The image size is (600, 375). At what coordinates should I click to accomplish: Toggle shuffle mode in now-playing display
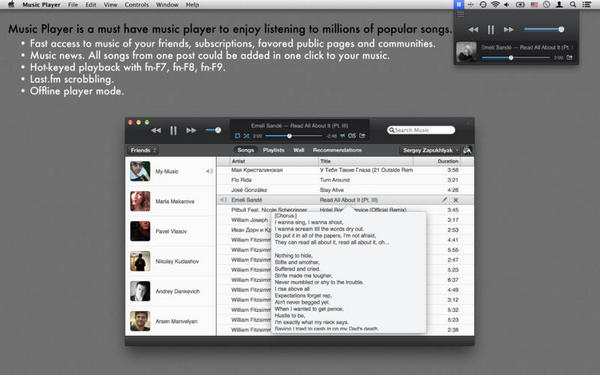pos(246,136)
